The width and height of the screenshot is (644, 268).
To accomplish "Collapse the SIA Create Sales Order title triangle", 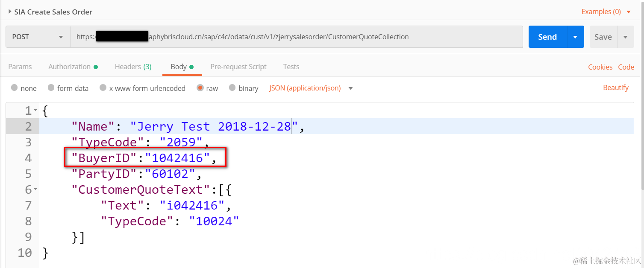I will [x=10, y=12].
